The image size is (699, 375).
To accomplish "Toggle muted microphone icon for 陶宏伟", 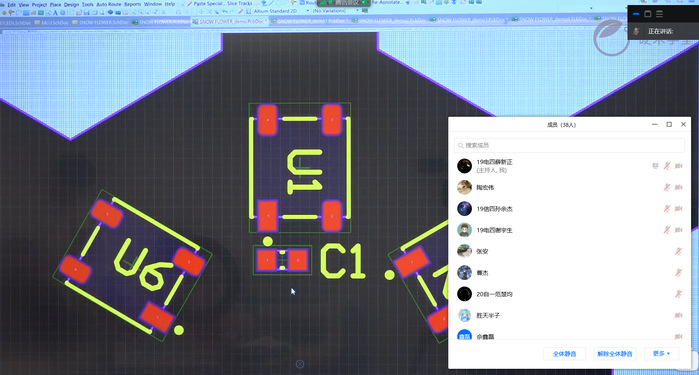I will click(x=667, y=187).
